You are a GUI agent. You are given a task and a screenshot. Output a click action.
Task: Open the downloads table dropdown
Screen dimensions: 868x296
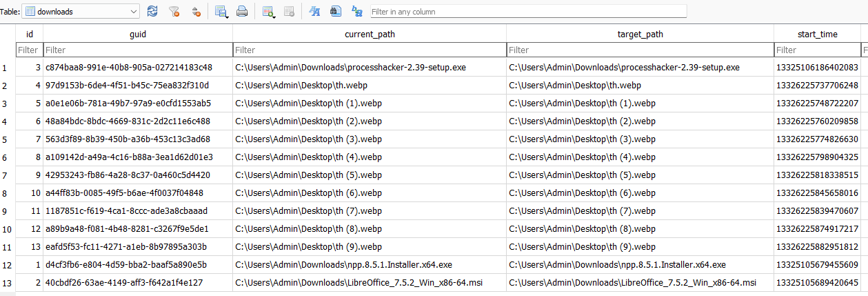(134, 12)
